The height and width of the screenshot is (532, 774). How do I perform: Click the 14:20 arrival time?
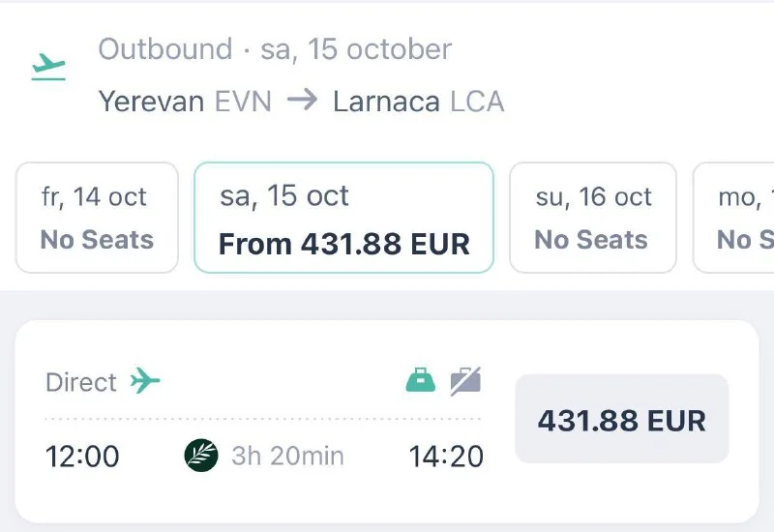click(446, 456)
